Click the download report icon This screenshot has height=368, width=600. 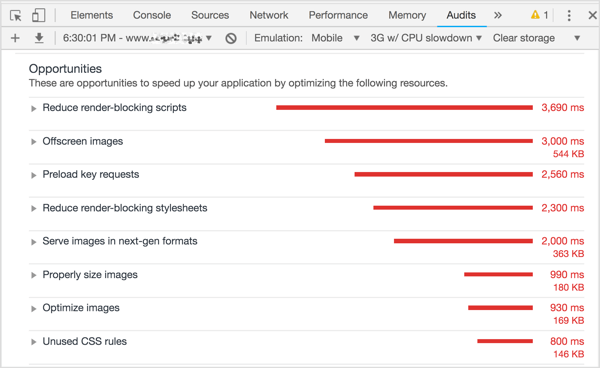point(39,38)
